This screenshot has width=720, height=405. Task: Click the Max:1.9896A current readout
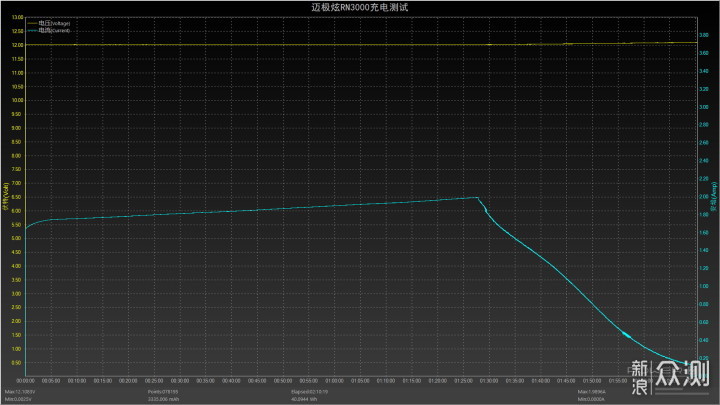click(x=592, y=392)
